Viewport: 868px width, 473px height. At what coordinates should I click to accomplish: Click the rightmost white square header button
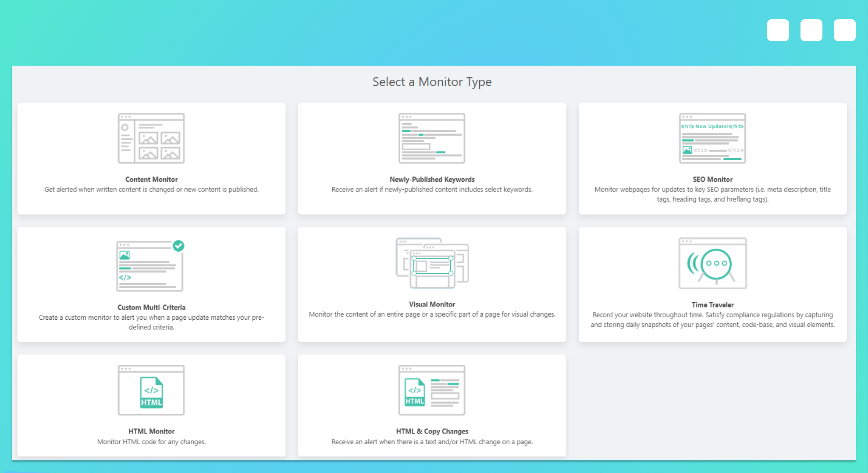coord(844,30)
